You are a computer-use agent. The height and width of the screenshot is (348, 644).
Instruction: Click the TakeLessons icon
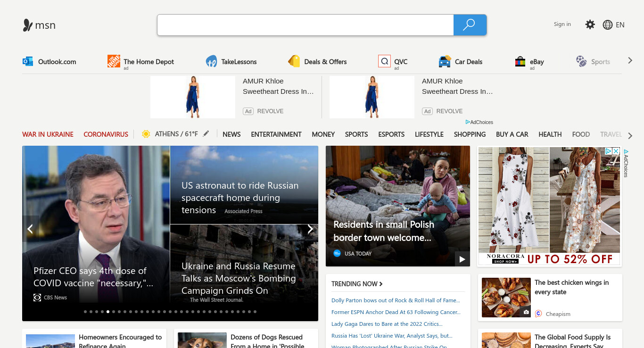point(211,61)
